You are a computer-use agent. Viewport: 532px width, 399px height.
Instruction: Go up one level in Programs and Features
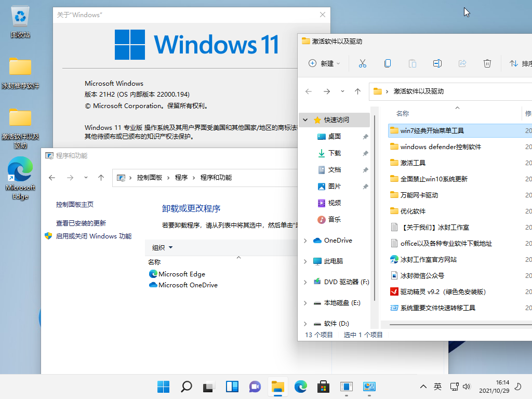(101, 178)
